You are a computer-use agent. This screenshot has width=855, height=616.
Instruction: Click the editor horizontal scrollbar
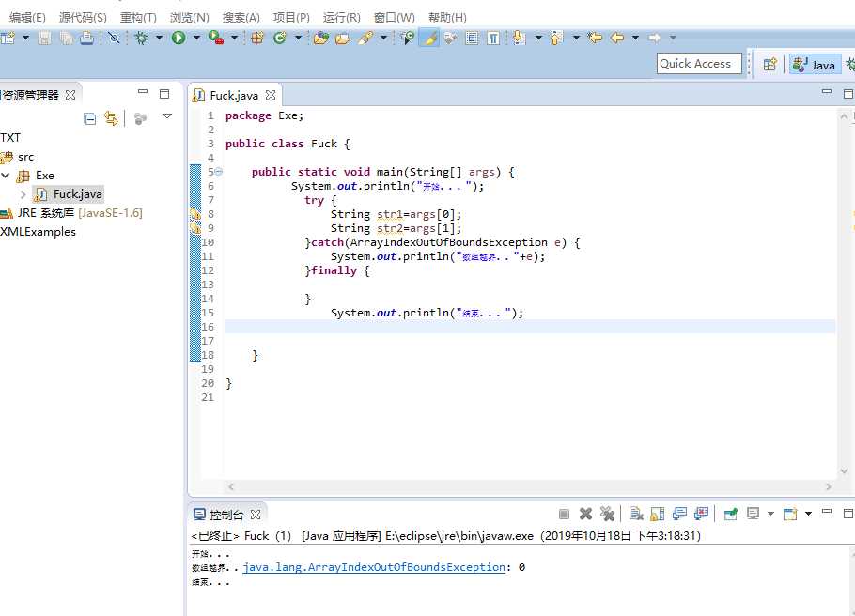tap(526, 486)
